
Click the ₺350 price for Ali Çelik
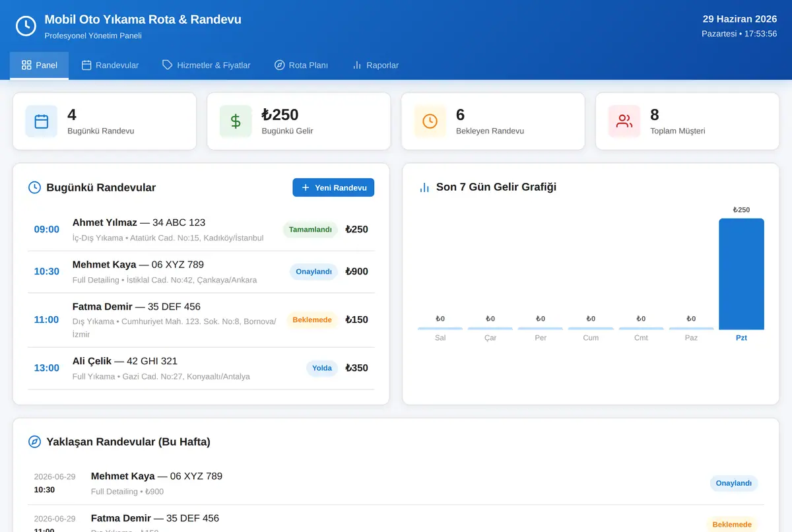click(356, 368)
